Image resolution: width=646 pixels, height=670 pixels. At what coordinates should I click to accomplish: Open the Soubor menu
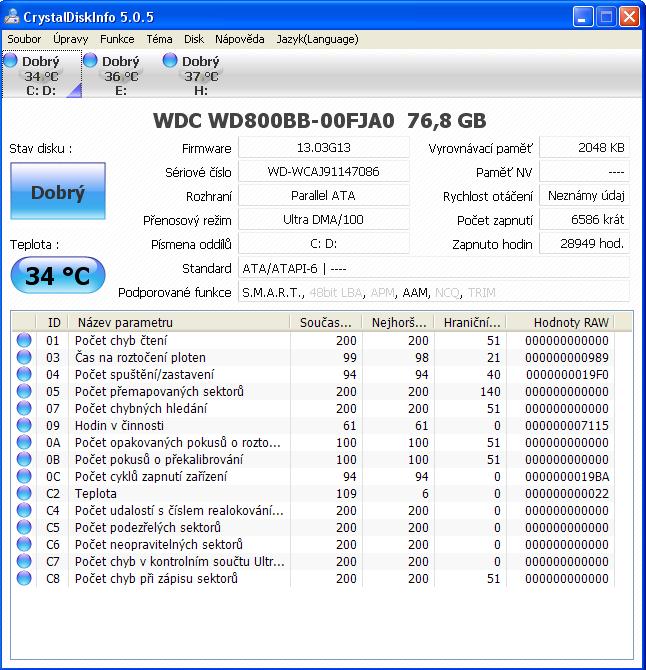[24, 39]
